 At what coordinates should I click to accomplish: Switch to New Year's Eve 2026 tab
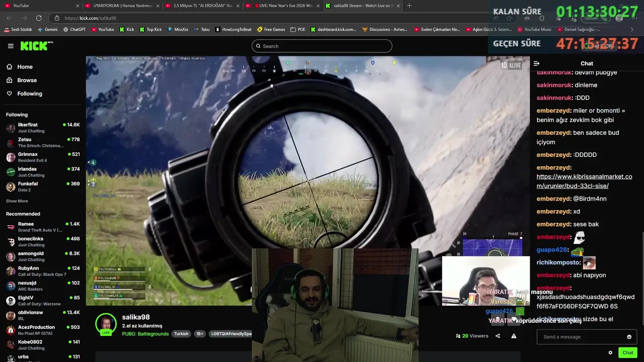[x=283, y=6]
